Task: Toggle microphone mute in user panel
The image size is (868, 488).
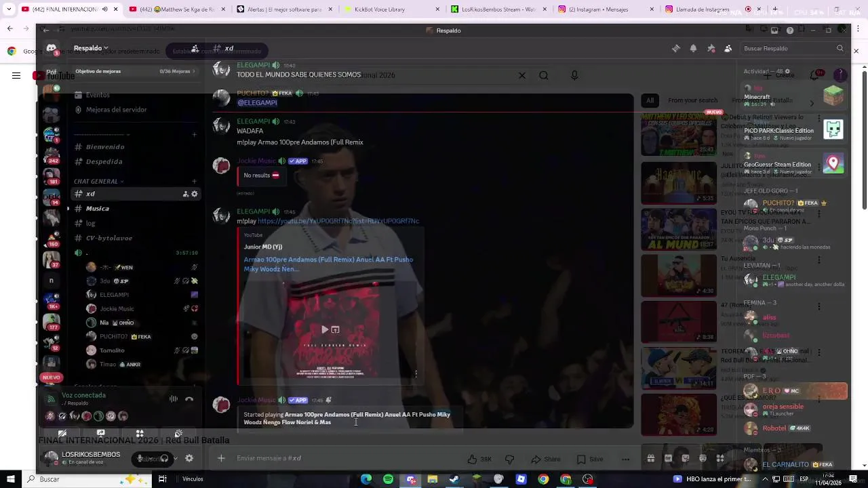Action: point(140,458)
